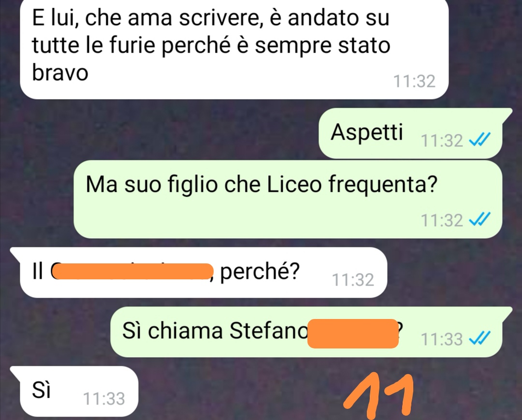The width and height of the screenshot is (522, 420).
Task: Tap the blue read-receipt ticks on Aspetti message
Action: point(479,140)
